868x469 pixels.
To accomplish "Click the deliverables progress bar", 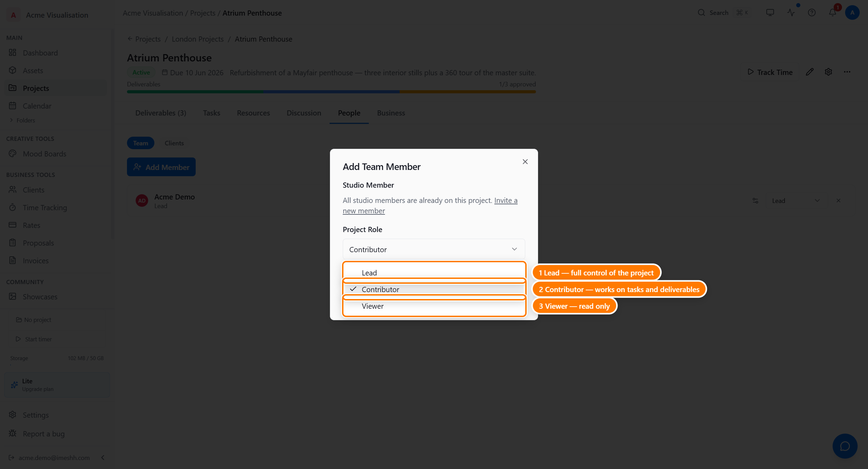I will [x=331, y=92].
